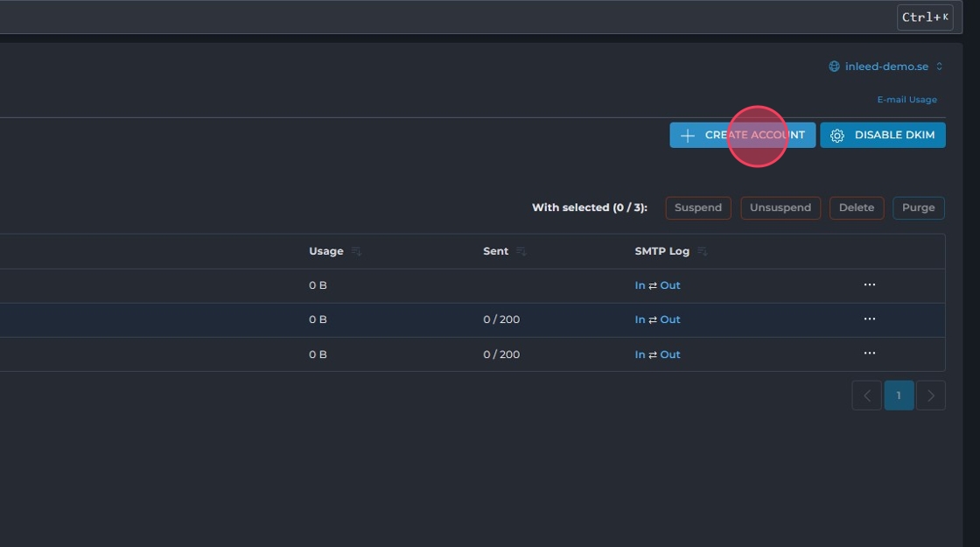Select page 1 in pagination
The image size is (980, 547).
pyautogui.click(x=899, y=396)
